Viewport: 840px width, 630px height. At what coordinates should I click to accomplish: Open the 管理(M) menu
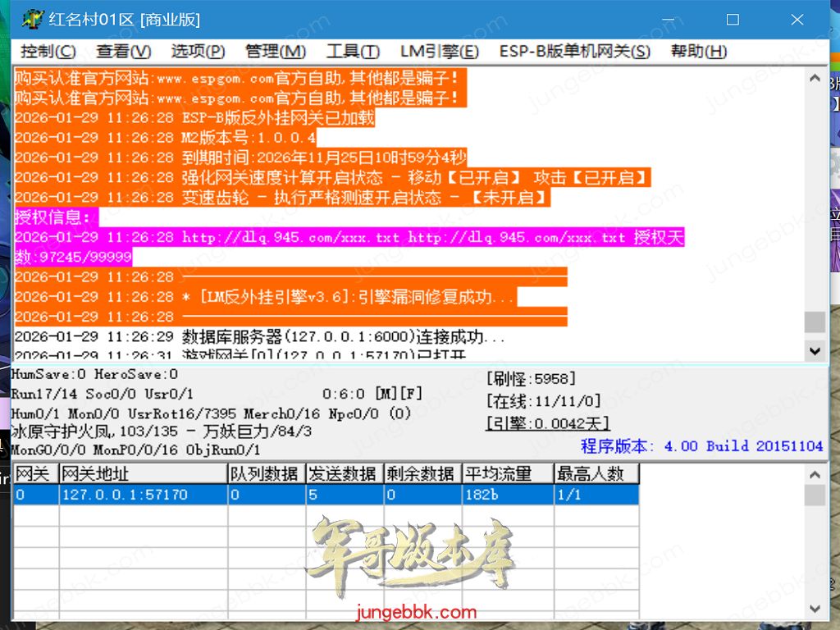[275, 52]
